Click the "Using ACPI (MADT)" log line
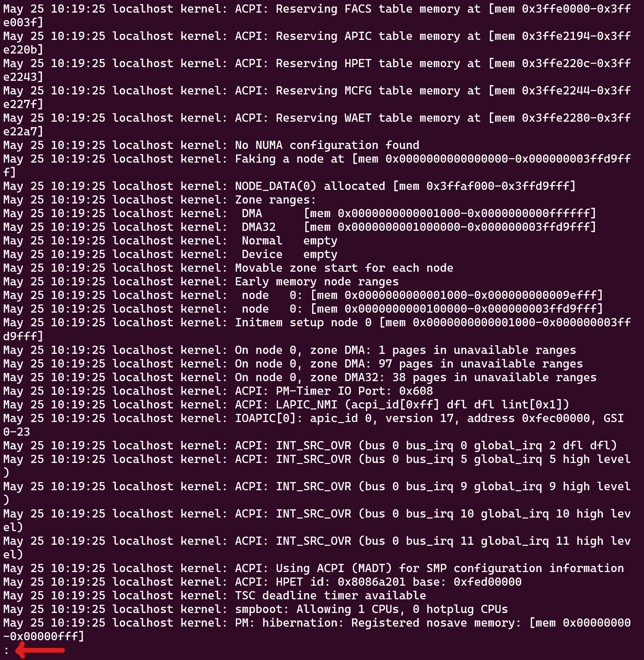The width and height of the screenshot is (644, 660). [x=313, y=568]
